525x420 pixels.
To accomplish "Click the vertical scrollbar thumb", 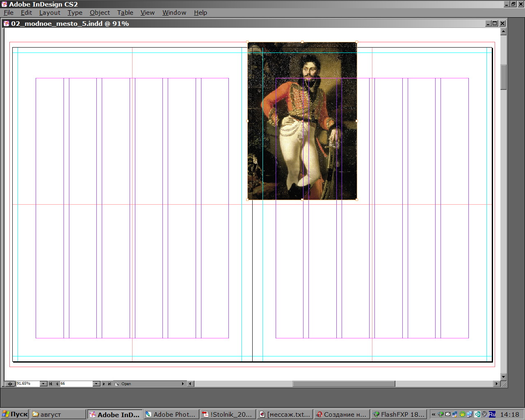I will coord(503,77).
